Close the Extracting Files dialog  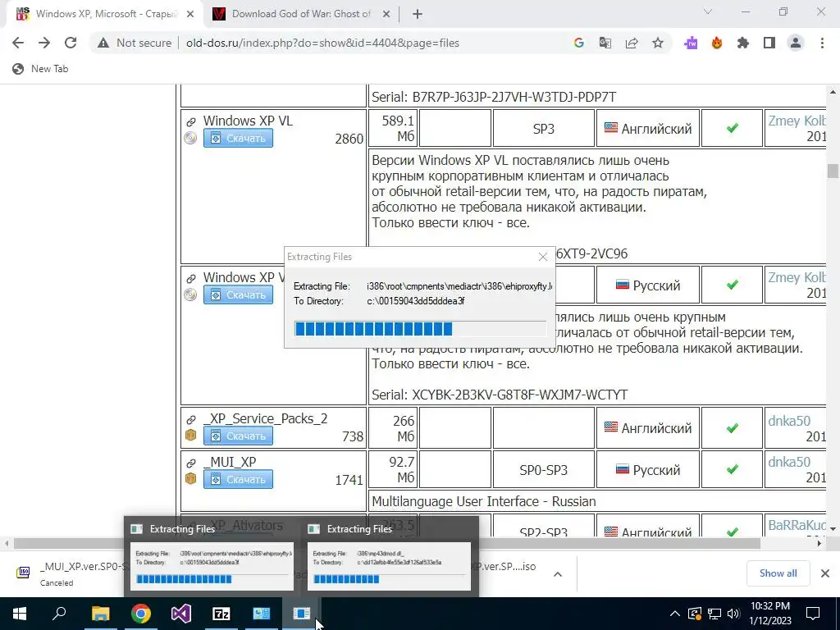click(543, 257)
